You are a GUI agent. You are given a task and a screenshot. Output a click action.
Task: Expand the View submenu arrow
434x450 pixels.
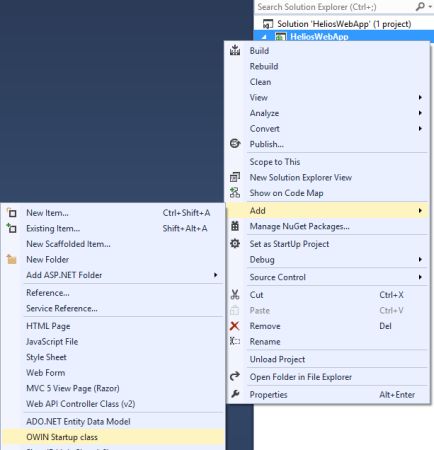pos(420,97)
